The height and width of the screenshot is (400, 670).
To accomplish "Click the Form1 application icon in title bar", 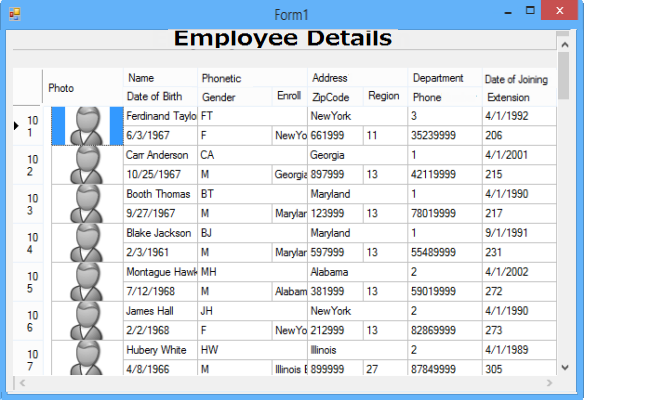I will (x=15, y=15).
